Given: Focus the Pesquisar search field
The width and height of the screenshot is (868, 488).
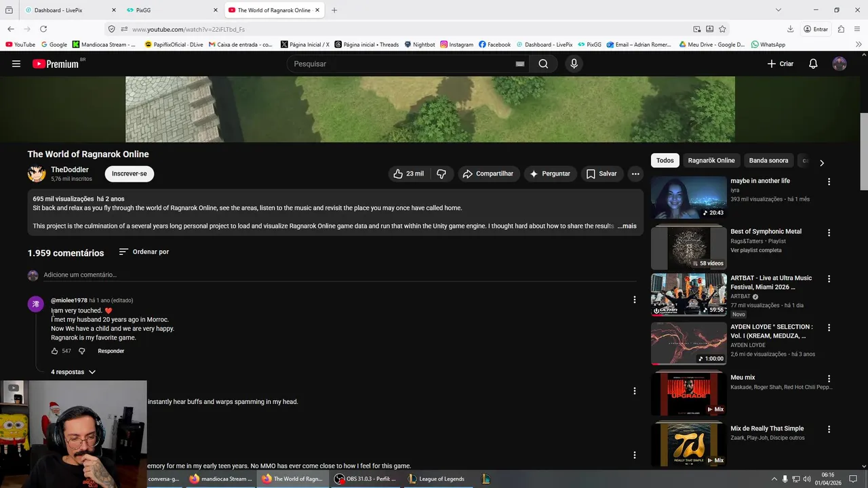Looking at the screenshot, I should 403,64.
